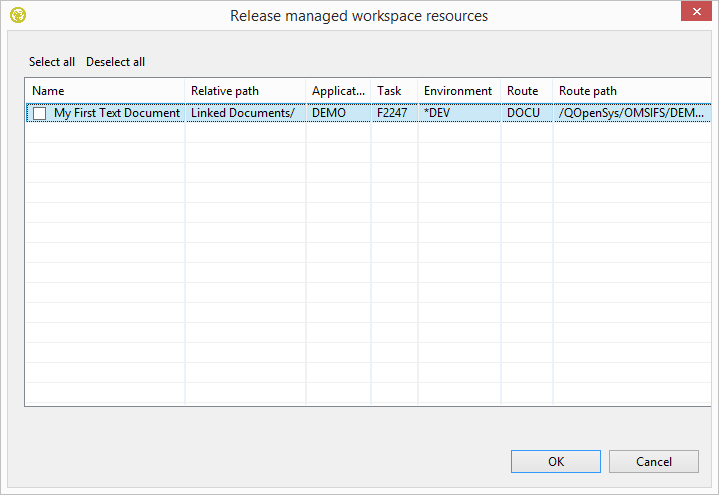Sort by the Environment column header

pos(458,91)
